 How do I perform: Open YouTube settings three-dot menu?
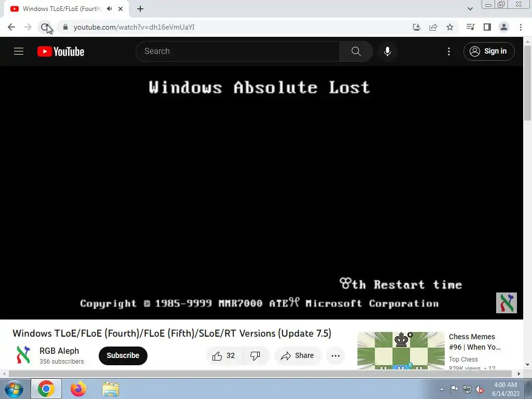(x=449, y=51)
